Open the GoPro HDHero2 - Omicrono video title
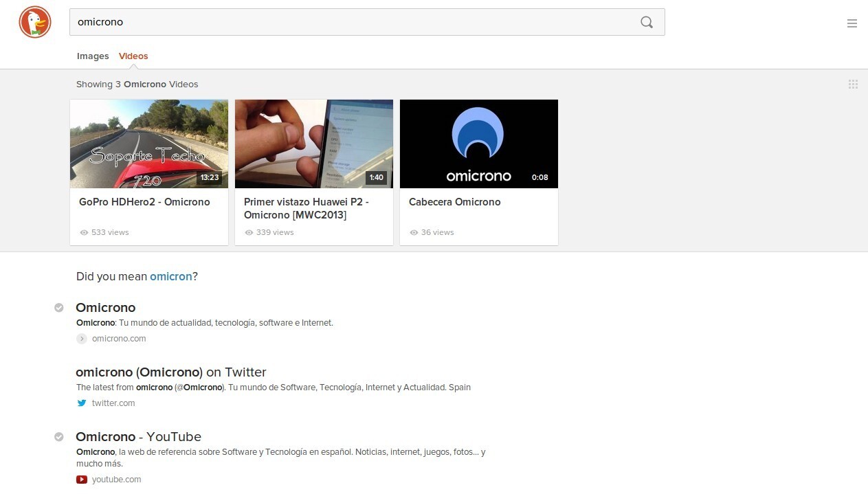The width and height of the screenshot is (868, 494). (144, 202)
